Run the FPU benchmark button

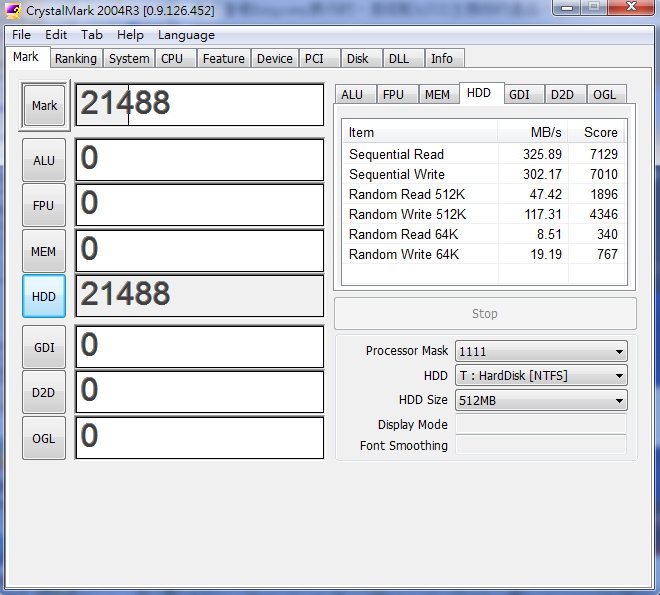pyautogui.click(x=44, y=205)
